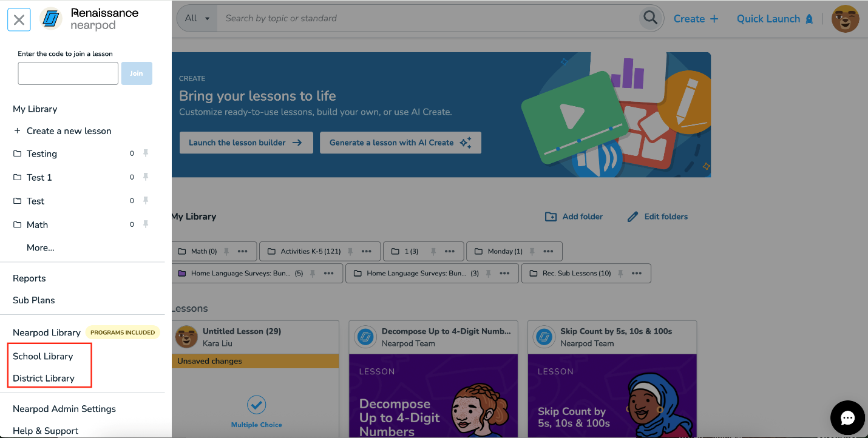Viewport: 868px width, 438px height.
Task: Open the chat support bubble
Action: pyautogui.click(x=847, y=418)
